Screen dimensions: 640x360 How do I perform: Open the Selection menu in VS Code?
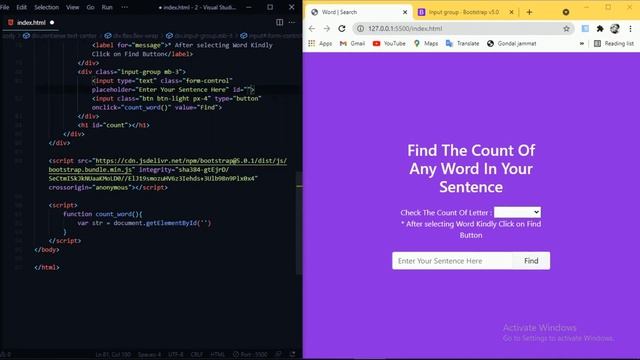[47, 7]
